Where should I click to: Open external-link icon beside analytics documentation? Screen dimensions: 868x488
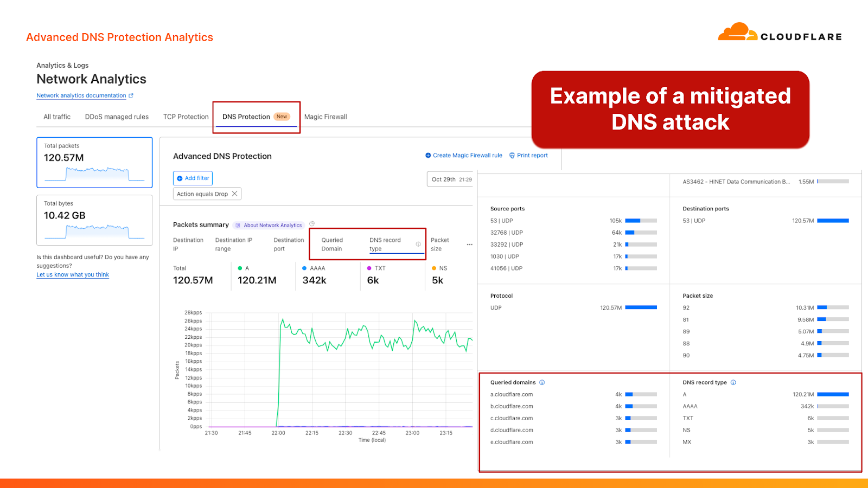[131, 95]
